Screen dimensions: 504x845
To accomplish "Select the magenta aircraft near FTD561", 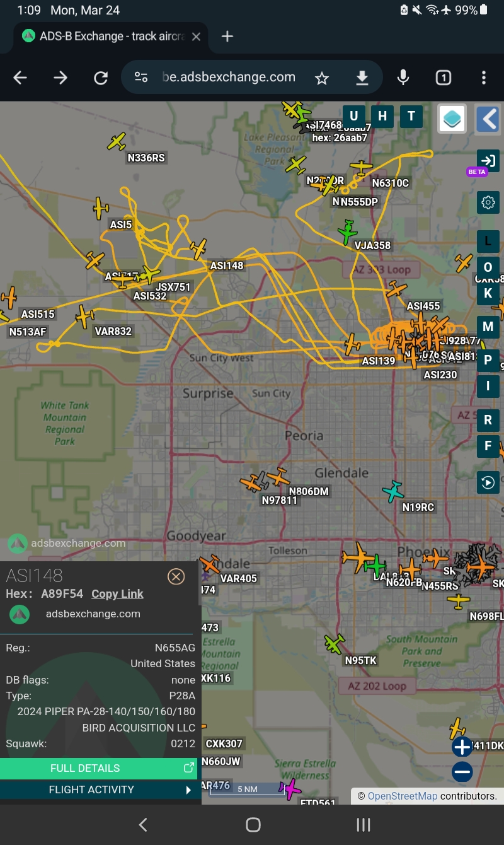I will tap(290, 789).
